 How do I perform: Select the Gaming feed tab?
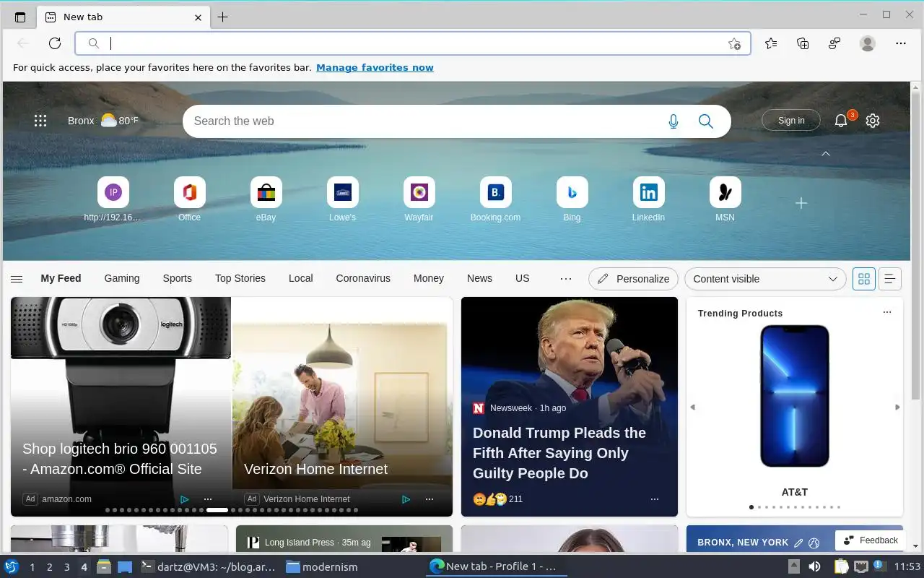coord(122,278)
